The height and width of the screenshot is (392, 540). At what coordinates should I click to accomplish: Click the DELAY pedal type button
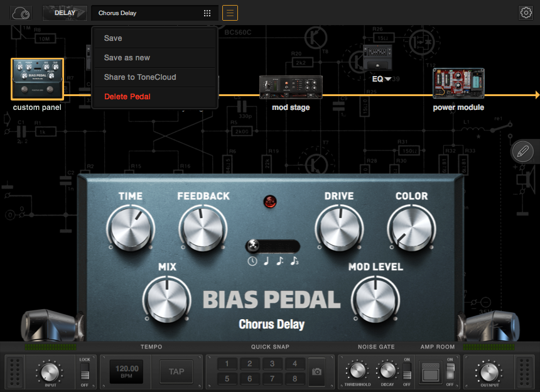[65, 13]
